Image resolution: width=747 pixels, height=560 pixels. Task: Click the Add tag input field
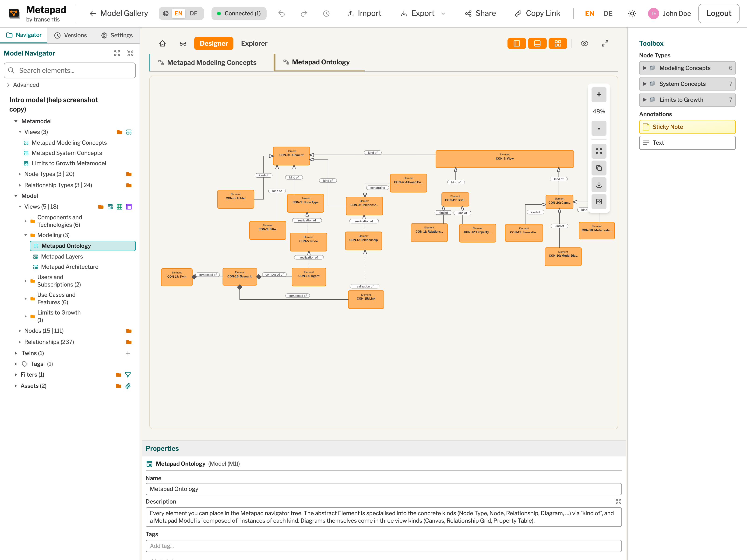[x=383, y=546]
